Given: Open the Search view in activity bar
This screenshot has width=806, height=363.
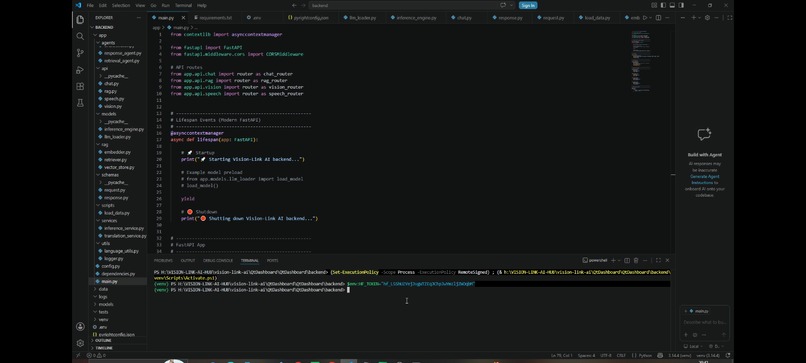Looking at the screenshot, I should (x=80, y=37).
